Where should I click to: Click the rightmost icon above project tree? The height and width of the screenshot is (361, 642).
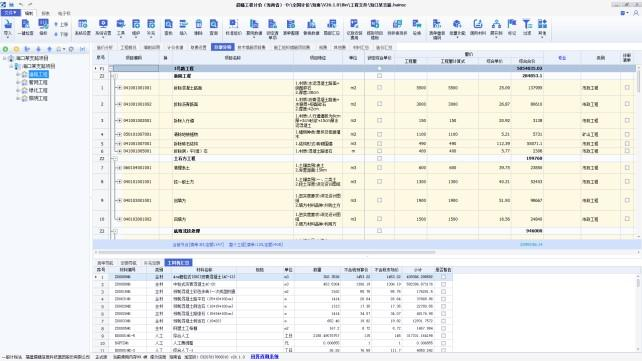pos(82,49)
